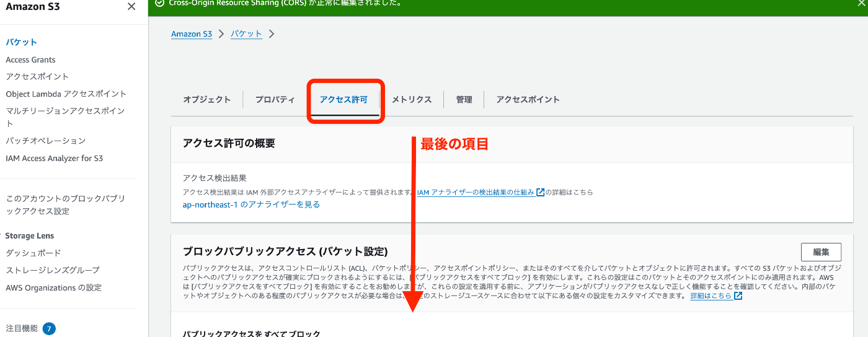
Task: Open AWS Organizations の設定 in sidebar
Action: tap(54, 287)
